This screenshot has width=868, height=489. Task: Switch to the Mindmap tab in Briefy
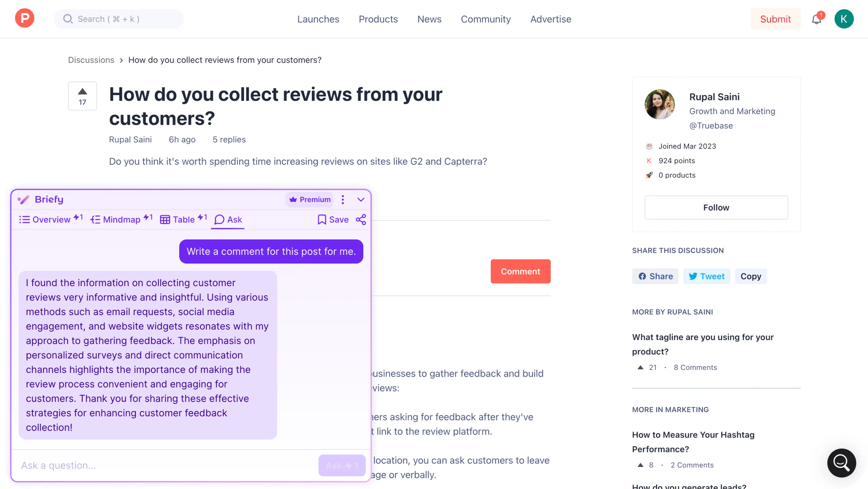[121, 219]
